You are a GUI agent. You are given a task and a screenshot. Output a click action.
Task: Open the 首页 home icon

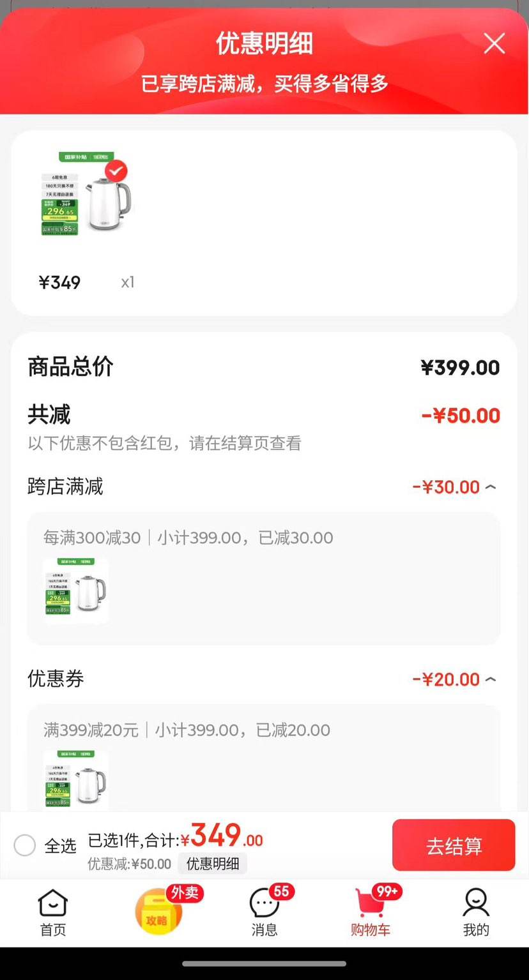click(x=52, y=910)
